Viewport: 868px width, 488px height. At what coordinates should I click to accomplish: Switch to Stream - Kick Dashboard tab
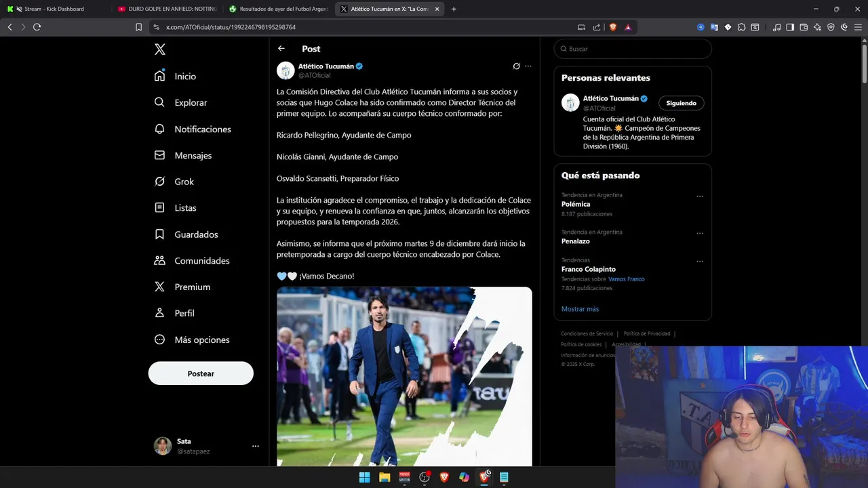click(54, 9)
